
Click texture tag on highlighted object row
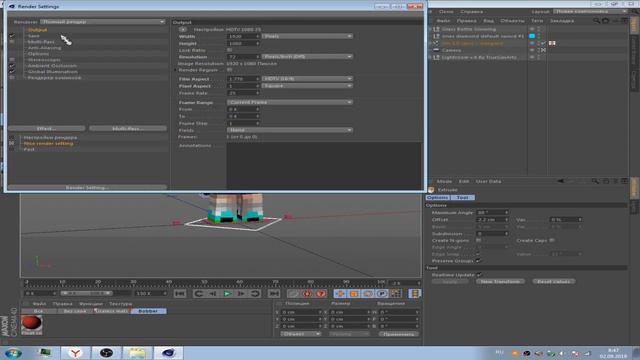tap(552, 43)
